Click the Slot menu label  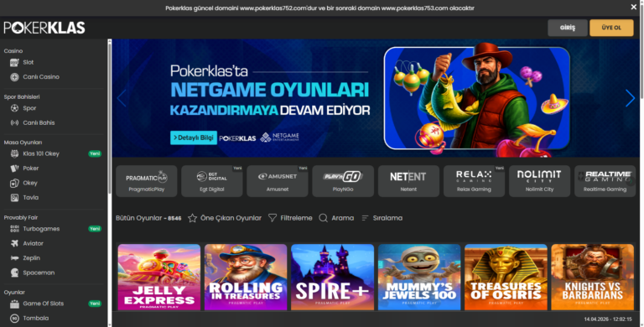point(29,62)
